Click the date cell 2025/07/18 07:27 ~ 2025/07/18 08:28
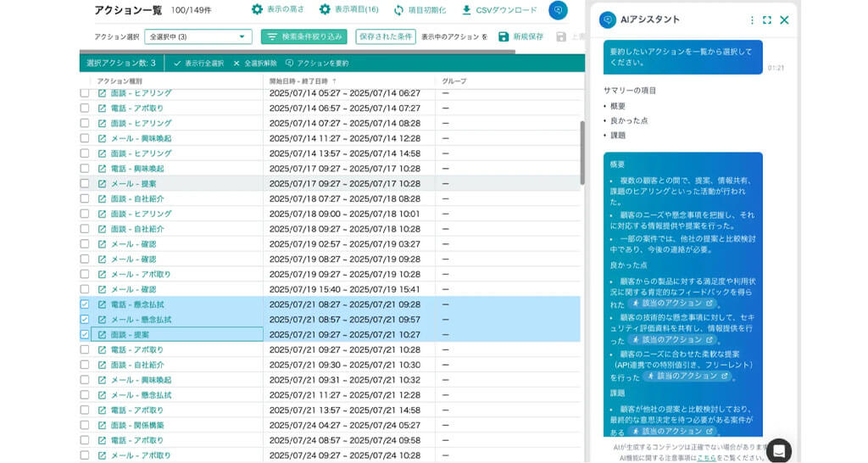 (x=345, y=198)
